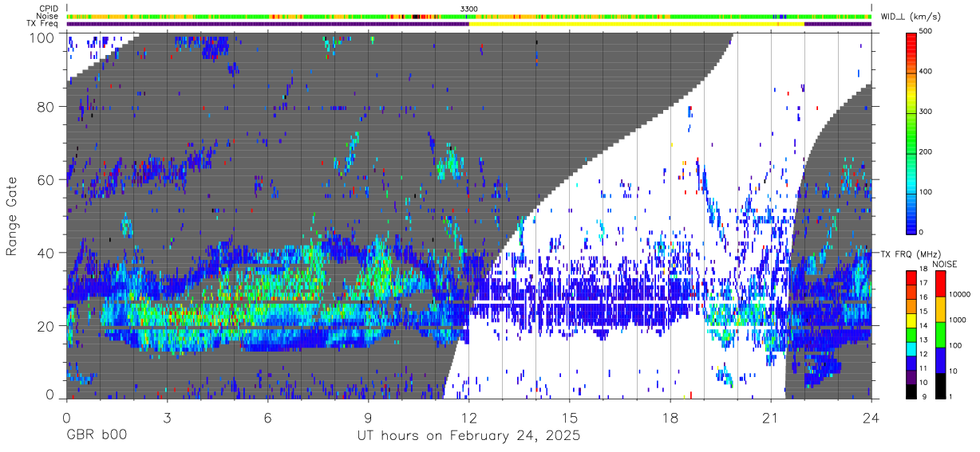
Task: Click the '9' MHz tick label
Action: tap(924, 397)
